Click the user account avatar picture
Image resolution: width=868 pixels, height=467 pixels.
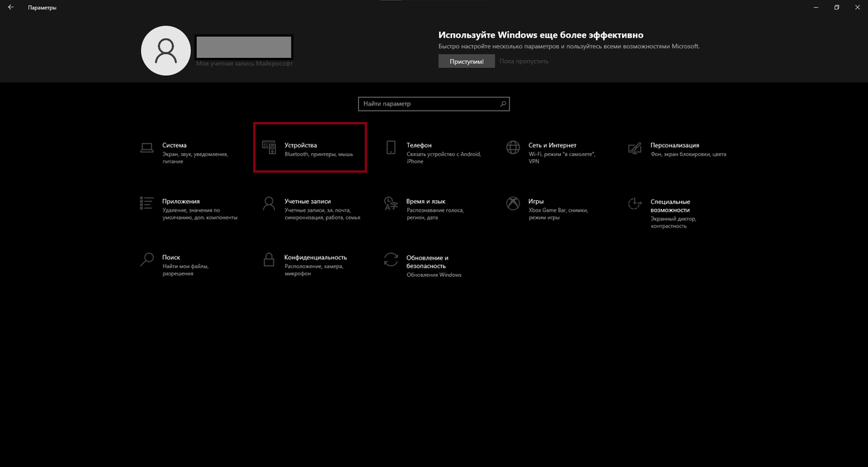tap(166, 51)
